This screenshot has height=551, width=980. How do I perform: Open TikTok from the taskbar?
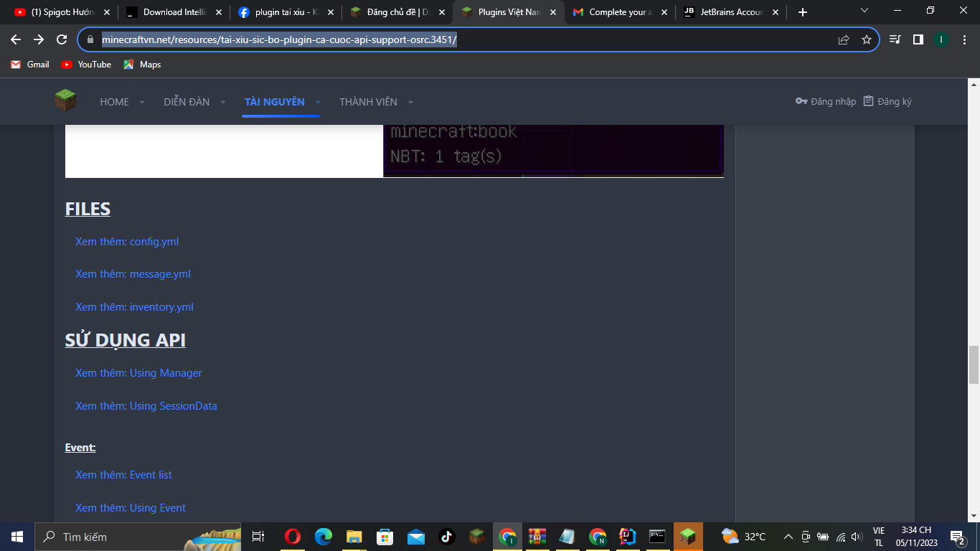(x=446, y=536)
